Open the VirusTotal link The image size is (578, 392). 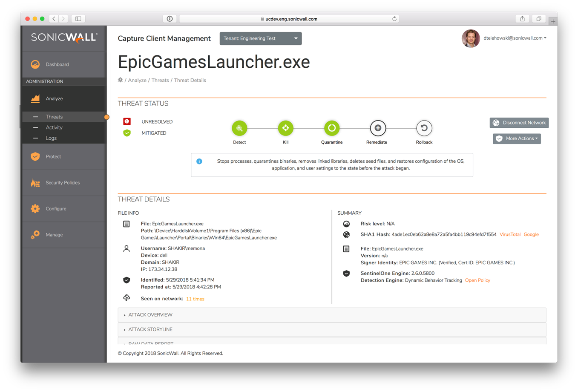click(x=510, y=234)
